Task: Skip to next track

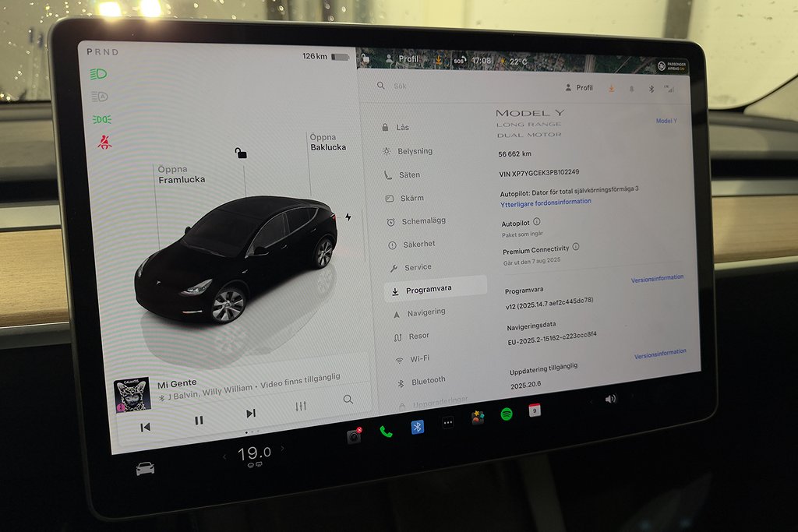Action: pyautogui.click(x=251, y=413)
